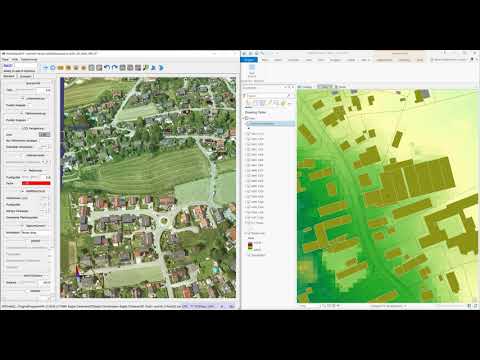Open the Share ribbon tab in ArcGIS Pro
The image size is (480, 360).
pos(351,60)
